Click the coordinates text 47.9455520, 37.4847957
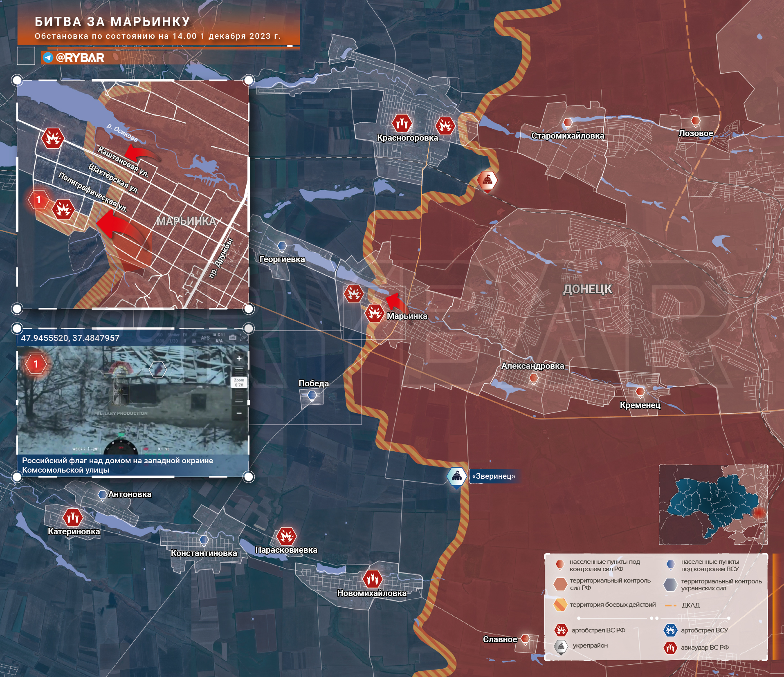 [70, 338]
